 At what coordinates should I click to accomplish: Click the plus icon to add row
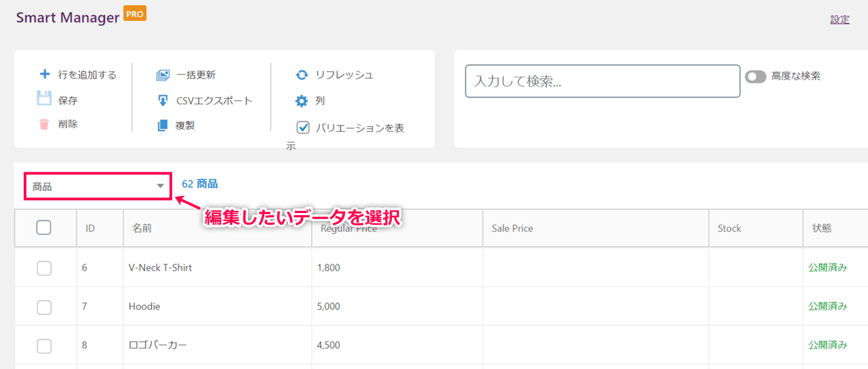coord(45,75)
